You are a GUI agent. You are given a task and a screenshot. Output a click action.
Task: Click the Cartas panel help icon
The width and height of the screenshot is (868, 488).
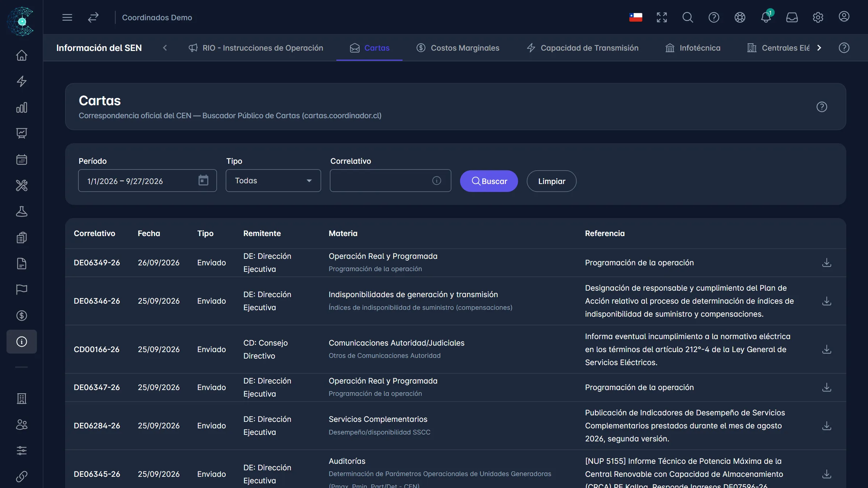click(x=822, y=107)
